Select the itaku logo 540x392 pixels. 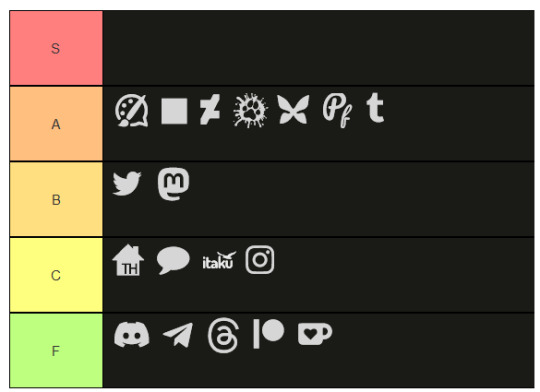tap(219, 260)
